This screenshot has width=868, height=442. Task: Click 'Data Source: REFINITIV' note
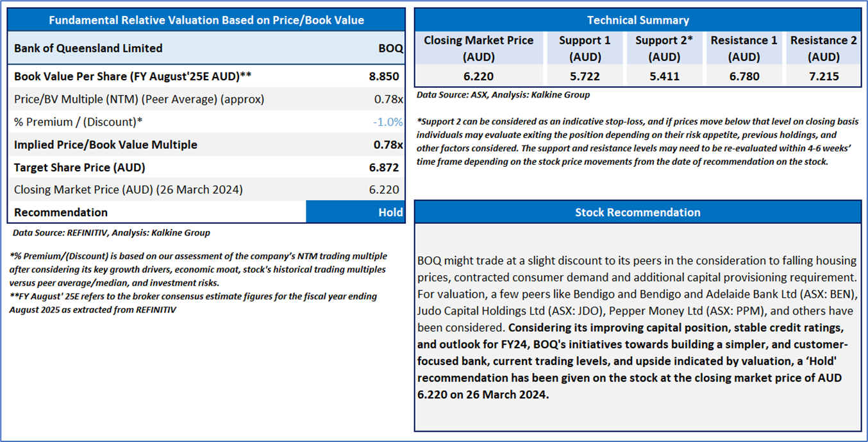[x=111, y=233]
